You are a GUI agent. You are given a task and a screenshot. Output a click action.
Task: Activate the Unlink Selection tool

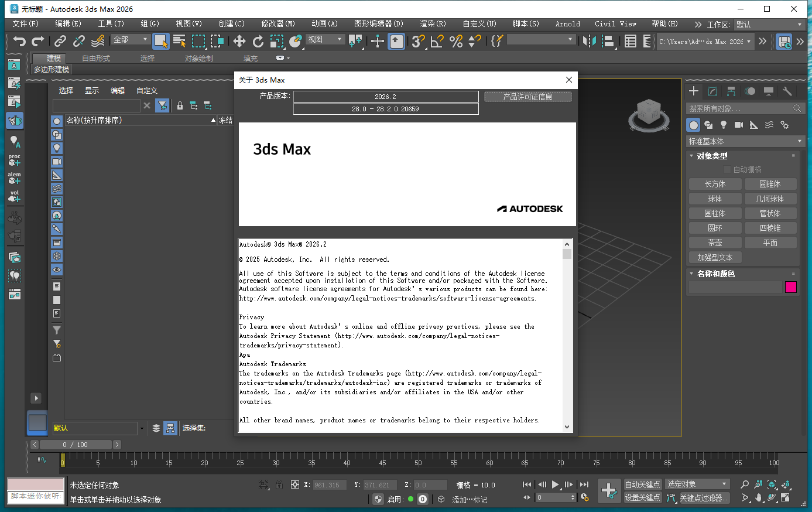pyautogui.click(x=79, y=41)
